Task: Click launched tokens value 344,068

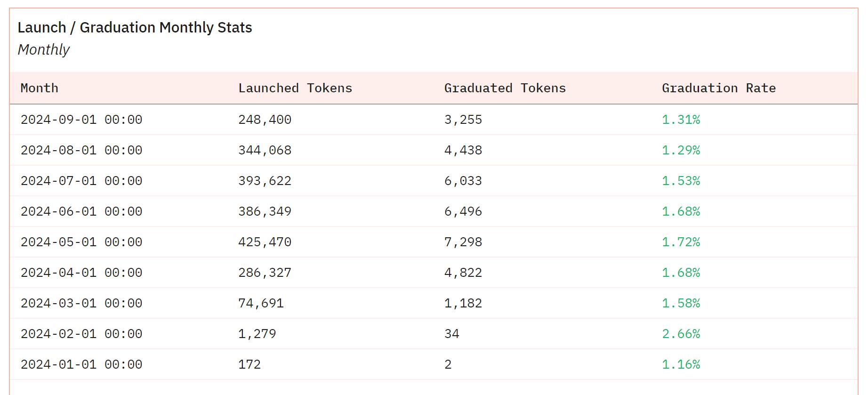Action: tap(265, 150)
